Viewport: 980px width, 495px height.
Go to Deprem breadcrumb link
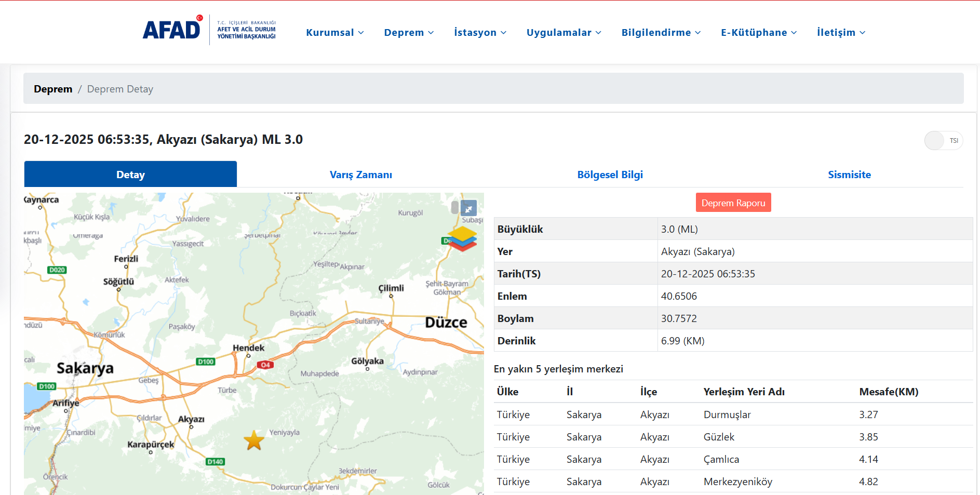53,89
